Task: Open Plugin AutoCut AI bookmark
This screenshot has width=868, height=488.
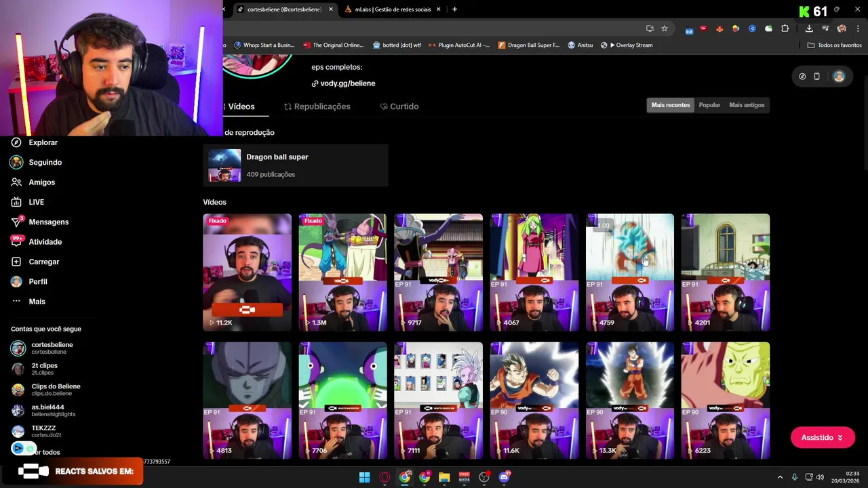Action: coord(459,45)
